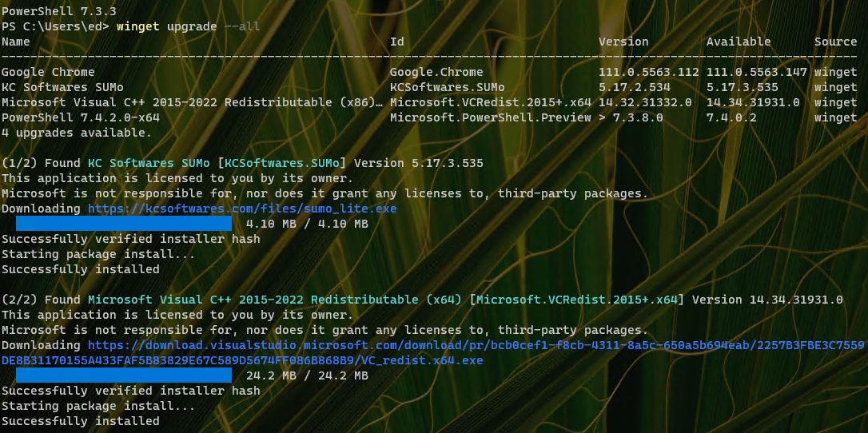Click the 'Source' column header
Image resolution: width=868 pixels, height=433 pixels.
pyautogui.click(x=835, y=42)
